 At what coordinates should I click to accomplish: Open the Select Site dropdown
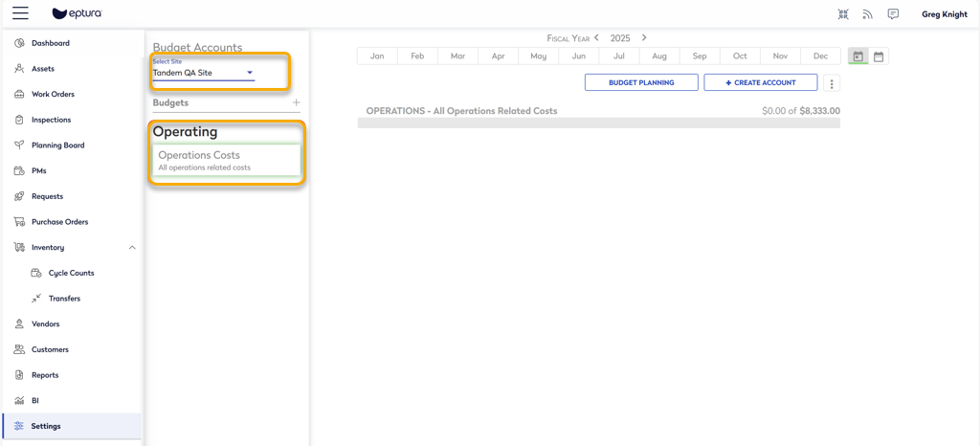(204, 73)
